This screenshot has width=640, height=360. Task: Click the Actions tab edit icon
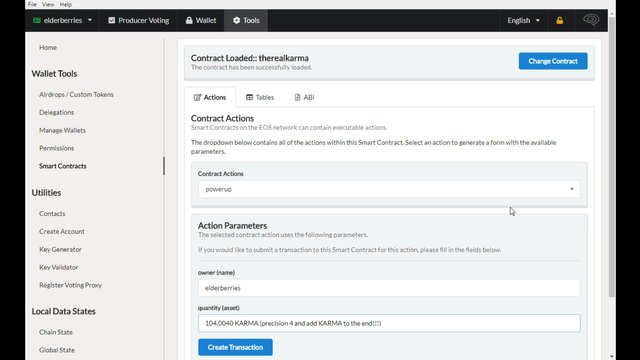(198, 97)
